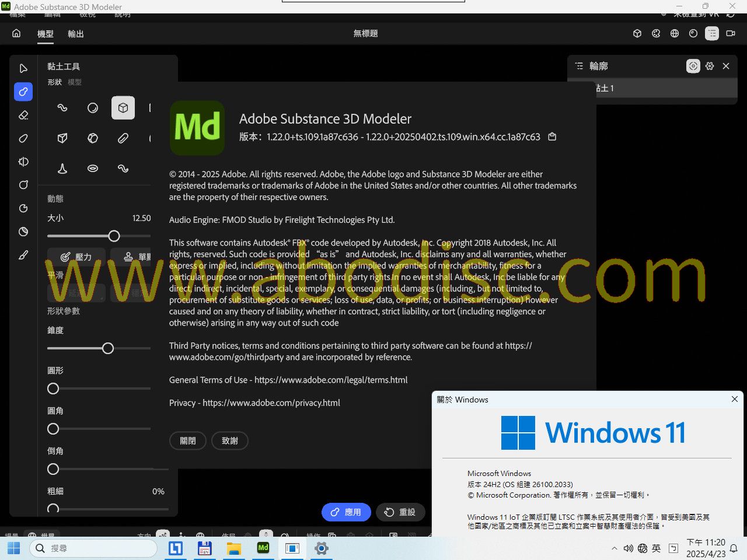Select the capsule clay shape
747x560 pixels.
click(x=123, y=138)
